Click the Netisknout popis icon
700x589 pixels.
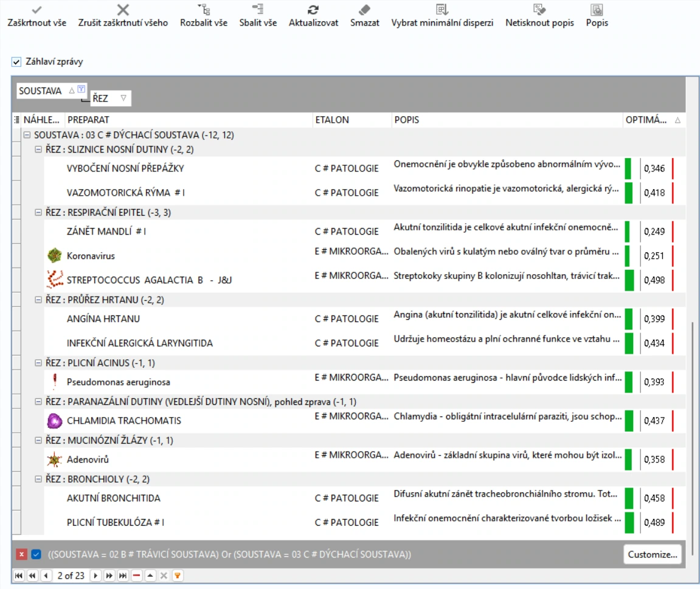(539, 9)
